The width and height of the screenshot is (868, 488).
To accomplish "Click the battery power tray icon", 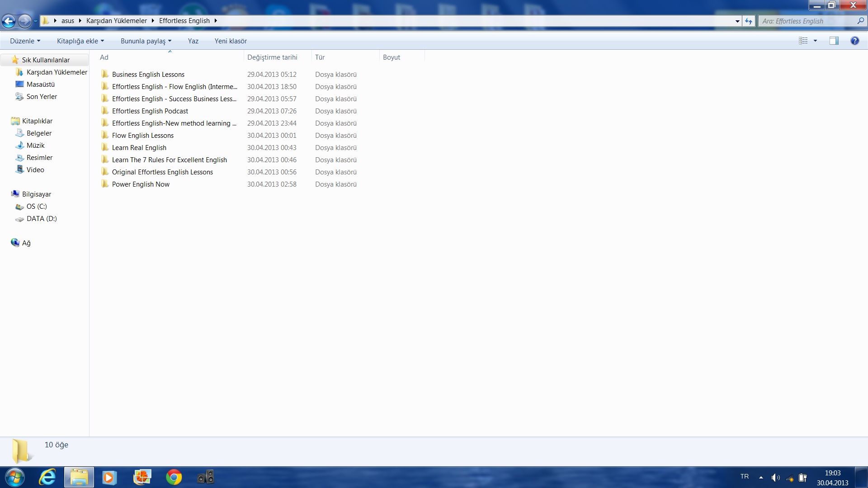I will (x=803, y=478).
